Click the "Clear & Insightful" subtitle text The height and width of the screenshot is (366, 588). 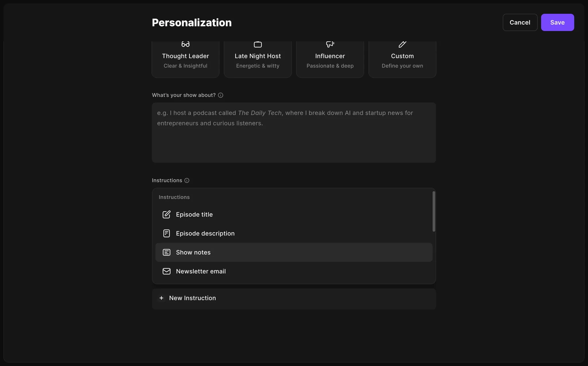click(x=185, y=66)
